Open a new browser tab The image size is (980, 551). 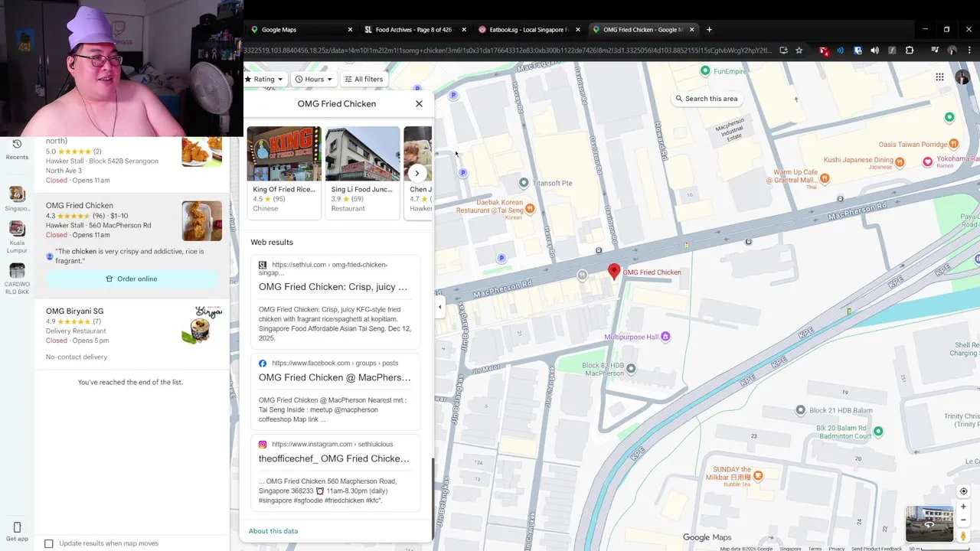(709, 30)
